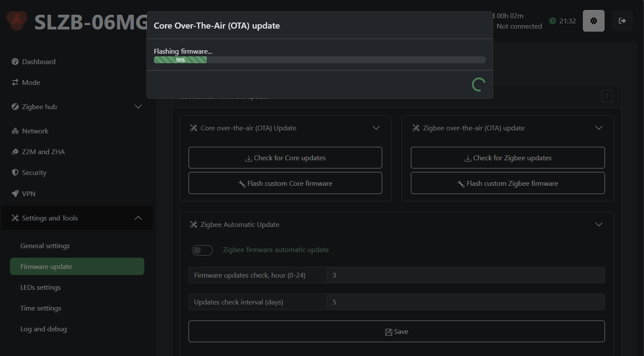Screen dimensions: 644x356
Task: Collapse the Zigbee over-the-air update panel
Action: click(x=598, y=128)
